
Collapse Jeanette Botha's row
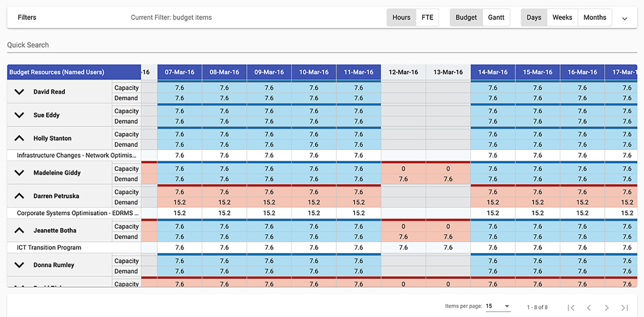19,230
